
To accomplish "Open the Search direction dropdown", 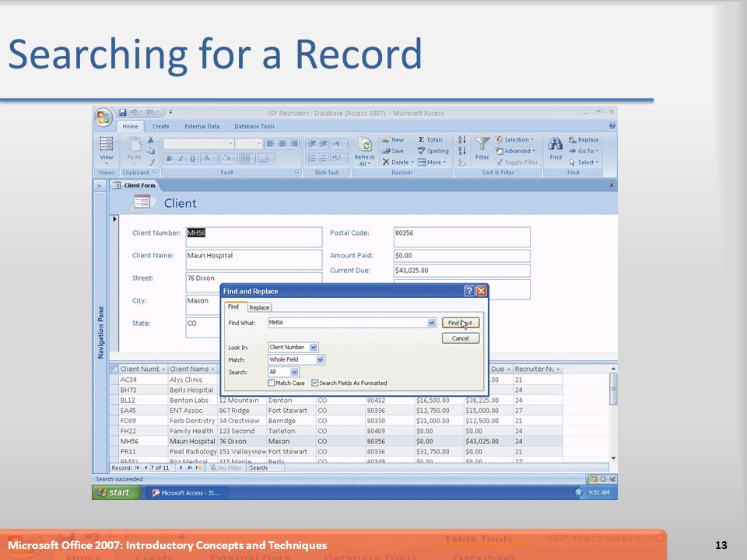I will coord(294,372).
